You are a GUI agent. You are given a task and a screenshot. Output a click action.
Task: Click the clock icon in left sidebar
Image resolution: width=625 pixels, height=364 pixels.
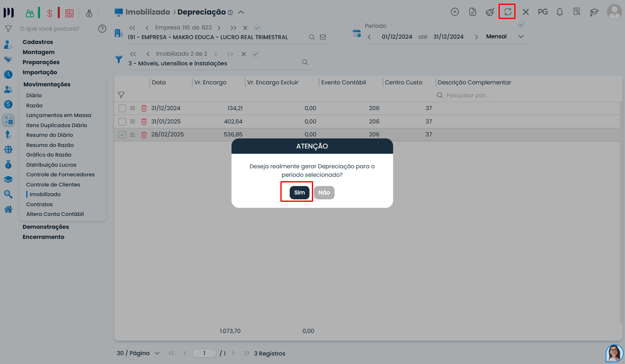pyautogui.click(x=8, y=74)
